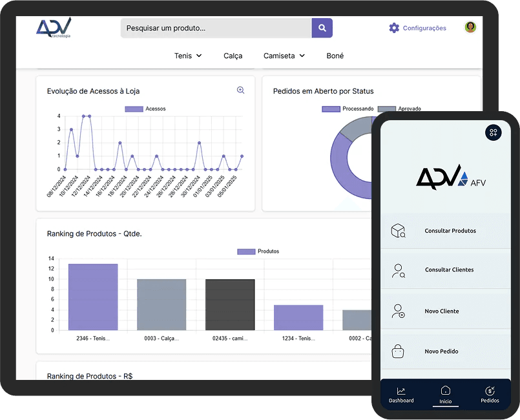This screenshot has width=520, height=420.
Task: Toggle the Acessos legend series
Action: coord(145,109)
